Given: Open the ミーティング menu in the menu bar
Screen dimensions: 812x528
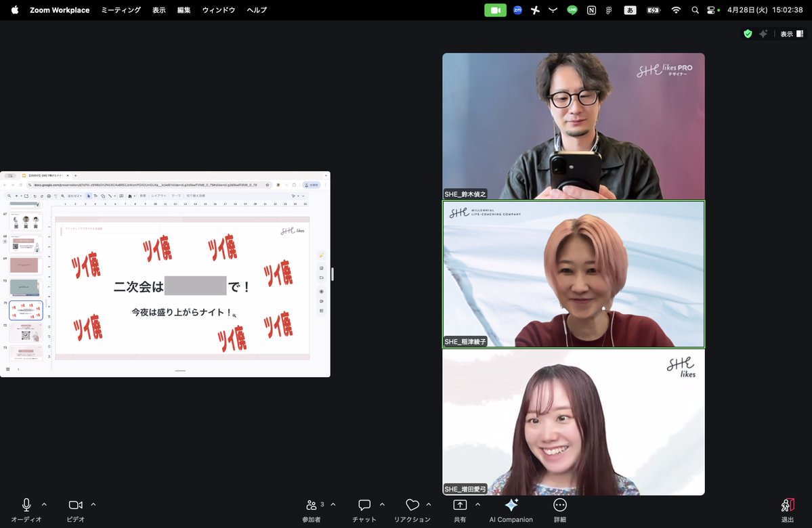Looking at the screenshot, I should [x=121, y=10].
